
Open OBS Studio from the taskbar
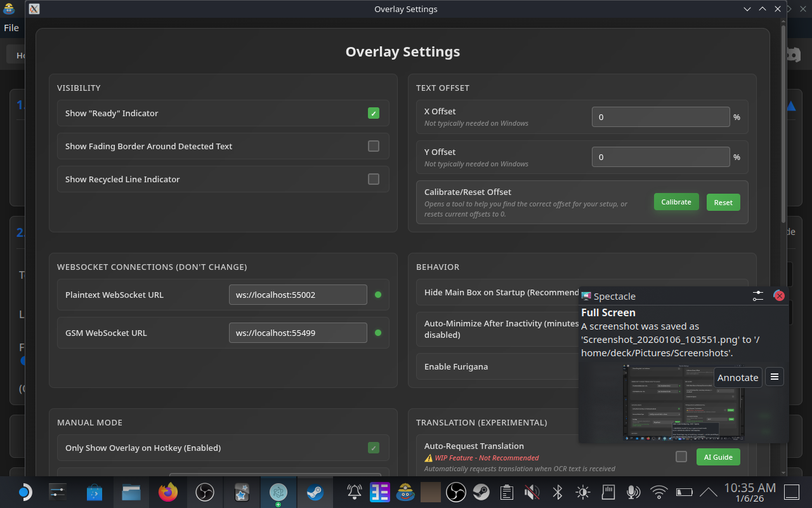205,492
